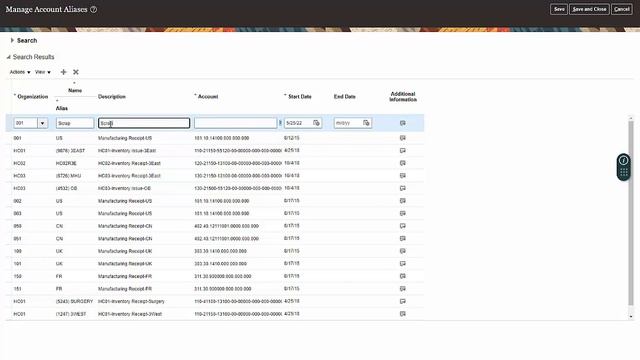Select the "HC02-Inventory Receipt-3East" description cell
The image size is (640, 360).
coord(129,163)
